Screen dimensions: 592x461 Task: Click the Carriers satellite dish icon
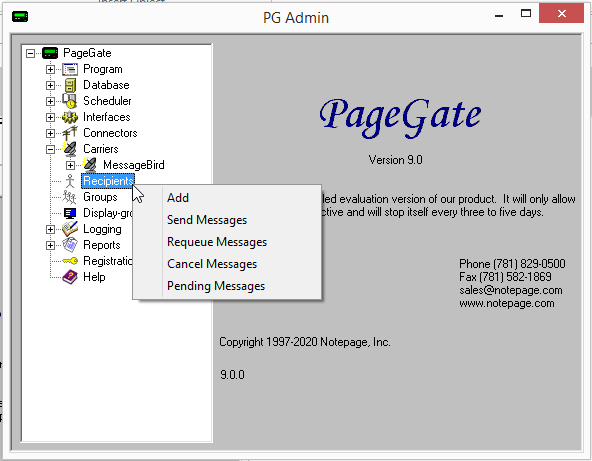pos(70,149)
